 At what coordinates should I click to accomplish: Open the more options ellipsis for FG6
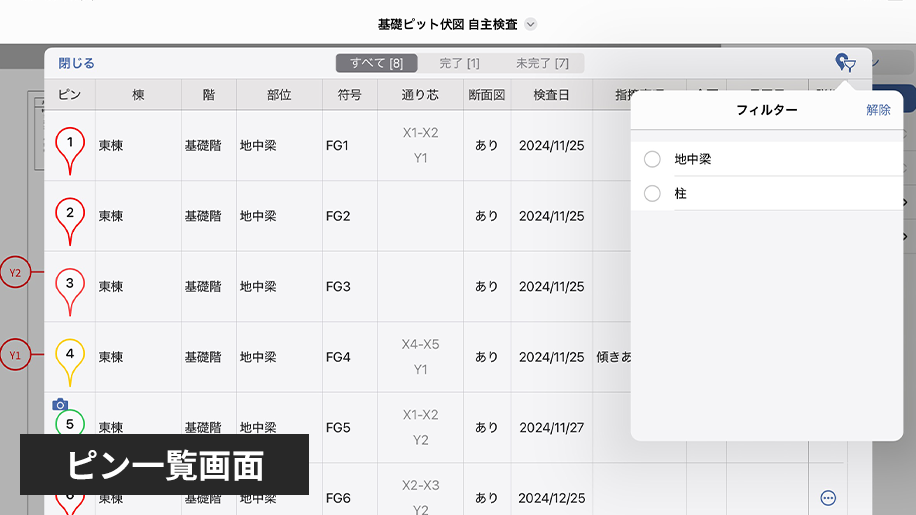click(827, 498)
